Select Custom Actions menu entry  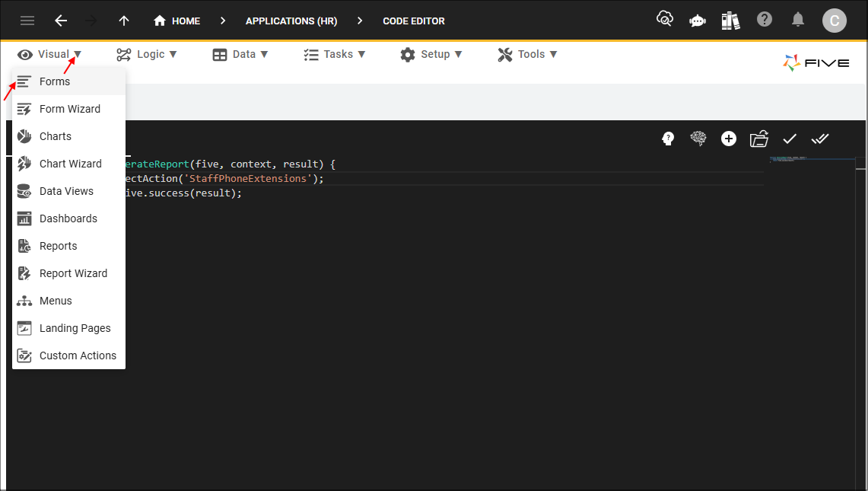(78, 355)
